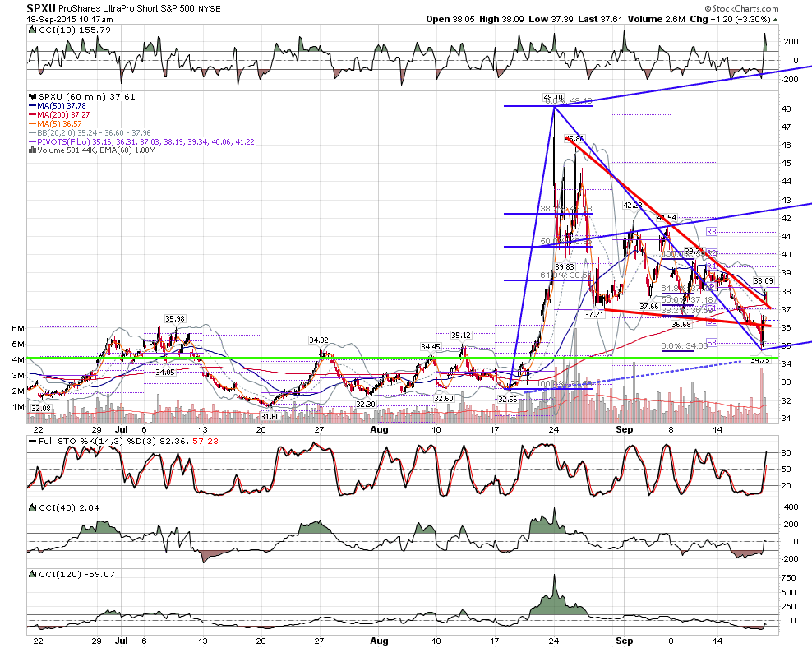Click the CCI(10) 155.79 label
This screenshot has height=648, width=812.
pos(75,30)
